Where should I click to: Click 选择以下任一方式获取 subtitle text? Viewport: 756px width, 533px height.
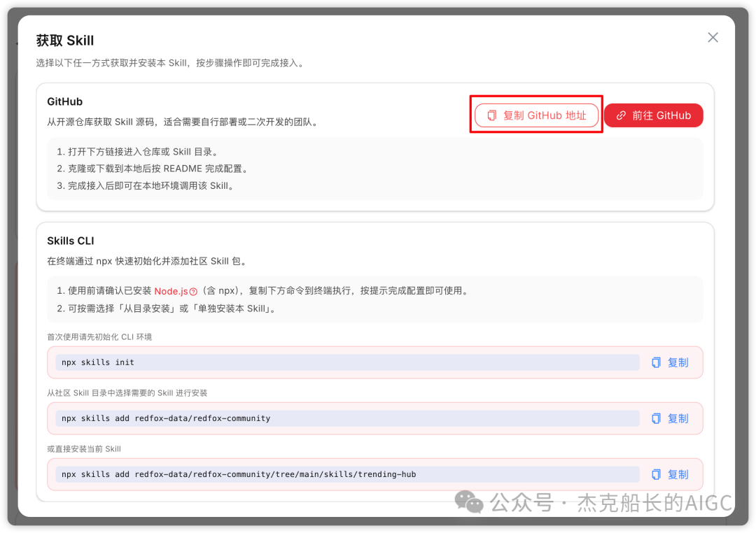[x=171, y=63]
